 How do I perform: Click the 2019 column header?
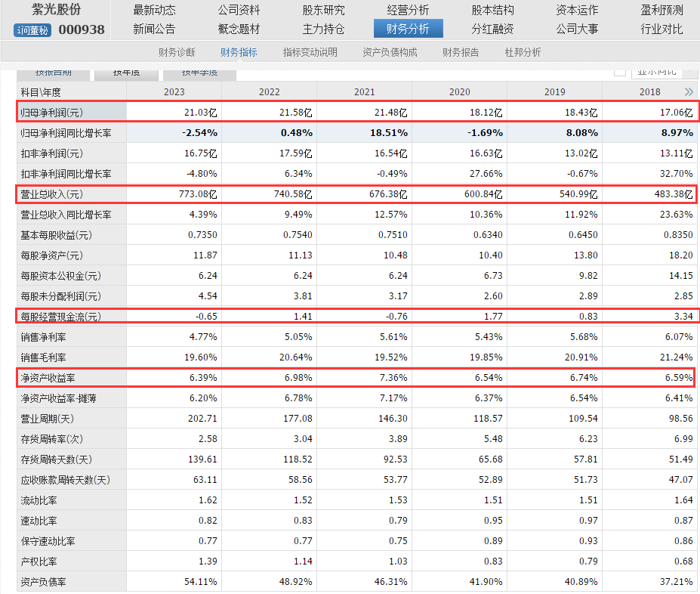coord(554,92)
